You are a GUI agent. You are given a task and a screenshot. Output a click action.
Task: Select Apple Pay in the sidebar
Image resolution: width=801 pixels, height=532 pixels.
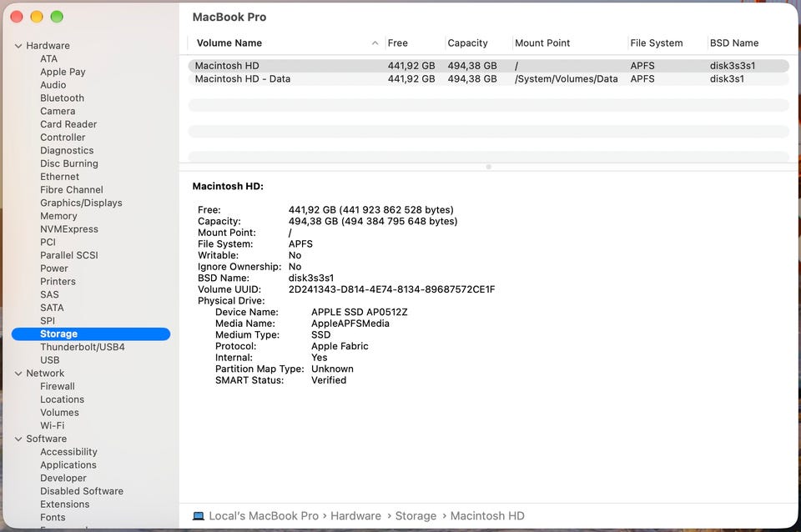point(63,72)
